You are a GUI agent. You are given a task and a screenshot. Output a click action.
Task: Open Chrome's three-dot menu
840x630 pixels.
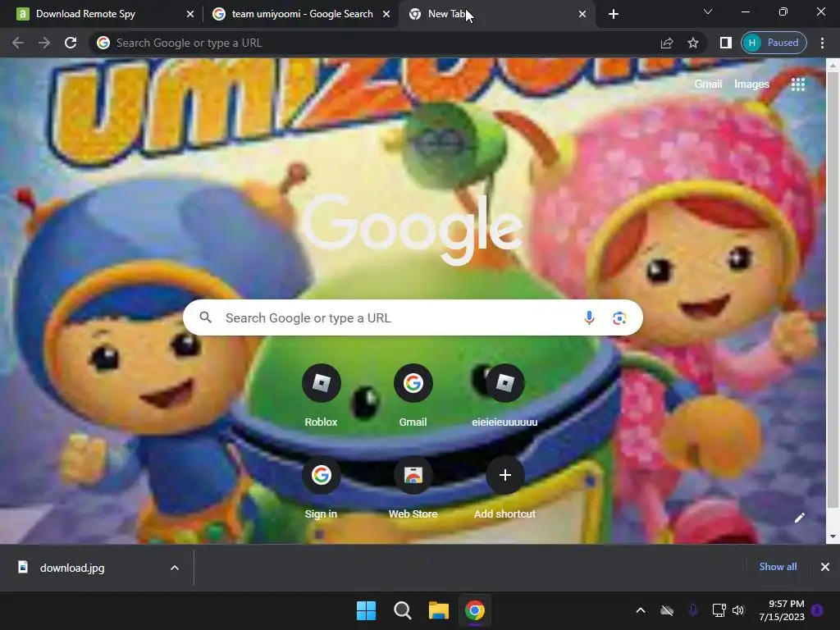822,43
